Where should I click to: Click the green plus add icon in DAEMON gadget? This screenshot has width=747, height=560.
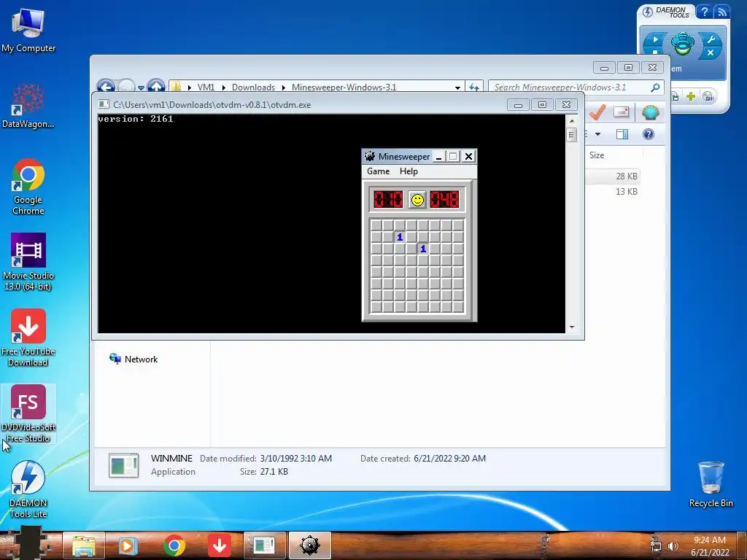pyautogui.click(x=691, y=97)
